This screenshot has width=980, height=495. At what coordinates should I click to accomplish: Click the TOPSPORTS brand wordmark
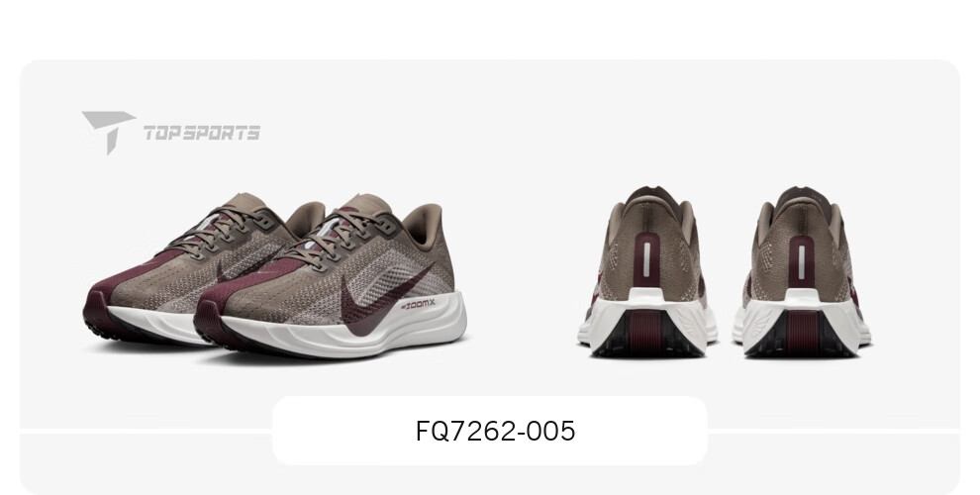click(202, 133)
